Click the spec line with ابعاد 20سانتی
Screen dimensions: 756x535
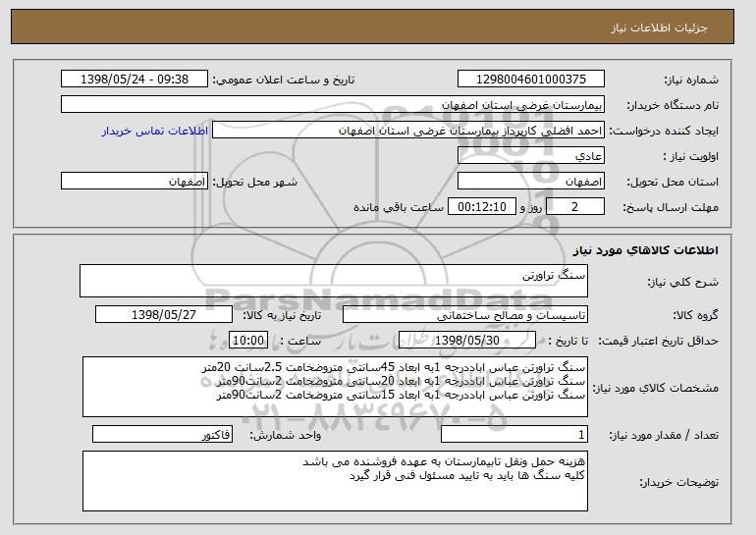pos(402,381)
